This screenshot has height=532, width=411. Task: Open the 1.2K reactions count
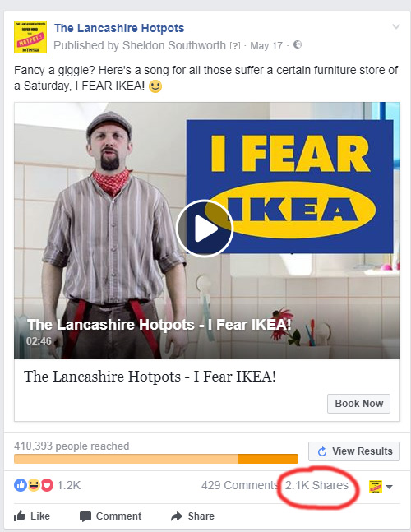69,485
